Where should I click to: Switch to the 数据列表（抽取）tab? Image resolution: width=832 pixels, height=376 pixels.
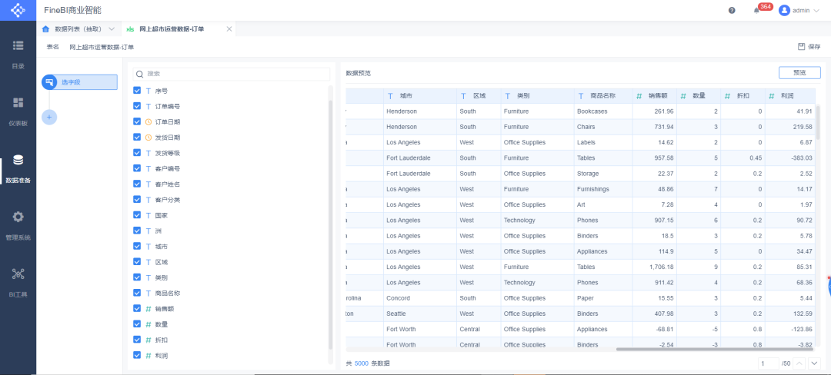(79, 29)
